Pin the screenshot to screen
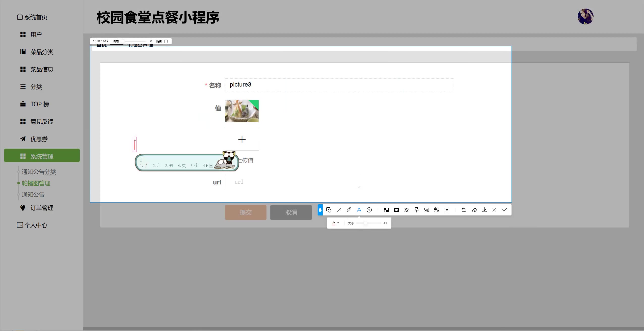 [x=417, y=210]
